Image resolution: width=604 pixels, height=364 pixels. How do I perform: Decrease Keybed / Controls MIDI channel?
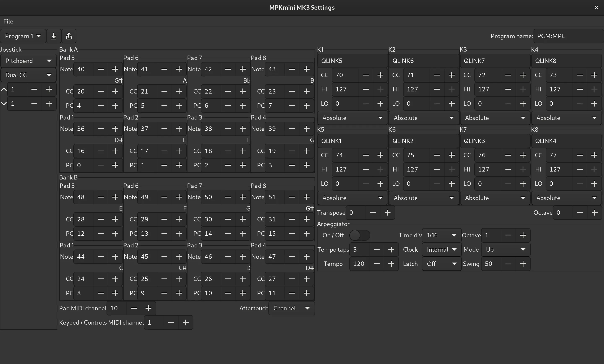pos(171,322)
